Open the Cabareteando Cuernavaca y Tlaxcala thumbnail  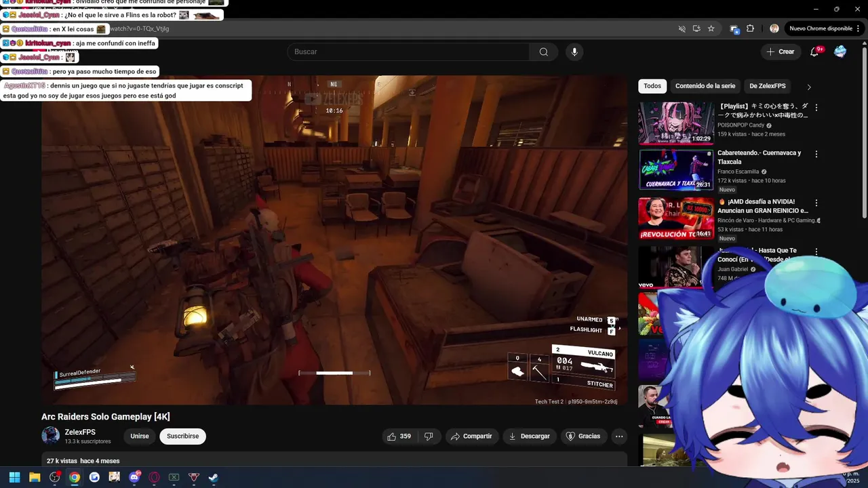tap(676, 169)
